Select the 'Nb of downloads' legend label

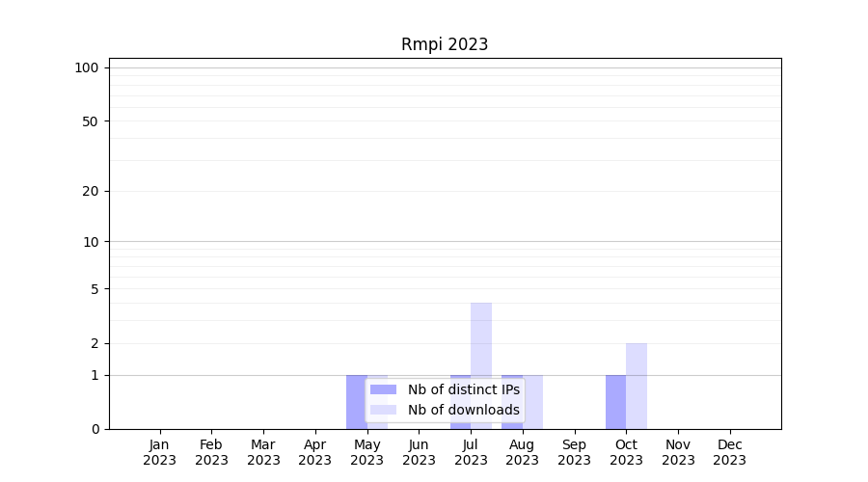point(463,410)
